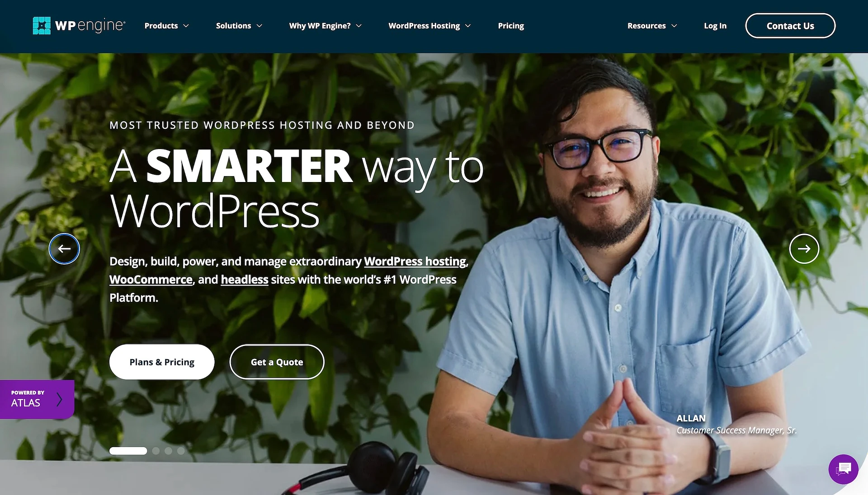Click the headless sites hyperlink
The width and height of the screenshot is (868, 495).
tap(245, 280)
